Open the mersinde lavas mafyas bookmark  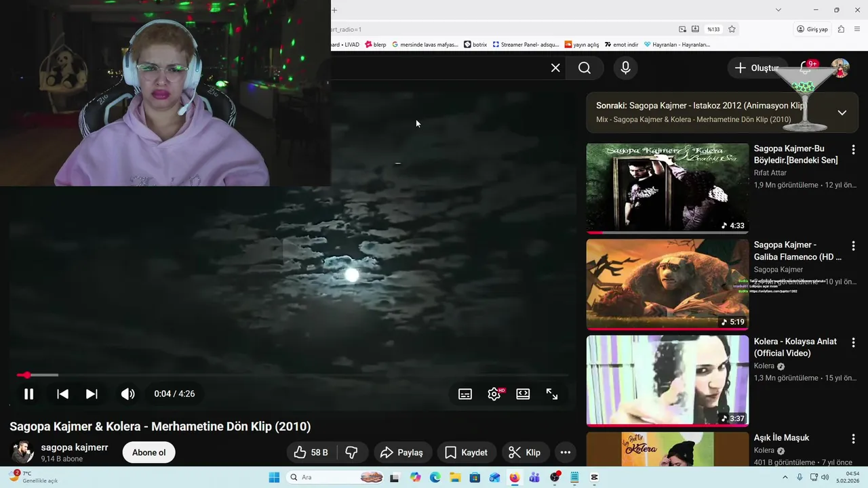tap(425, 44)
